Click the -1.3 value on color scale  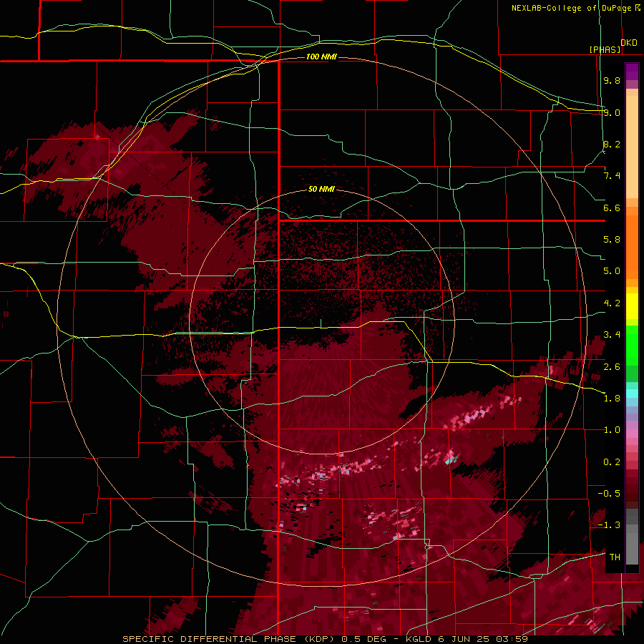[609, 525]
